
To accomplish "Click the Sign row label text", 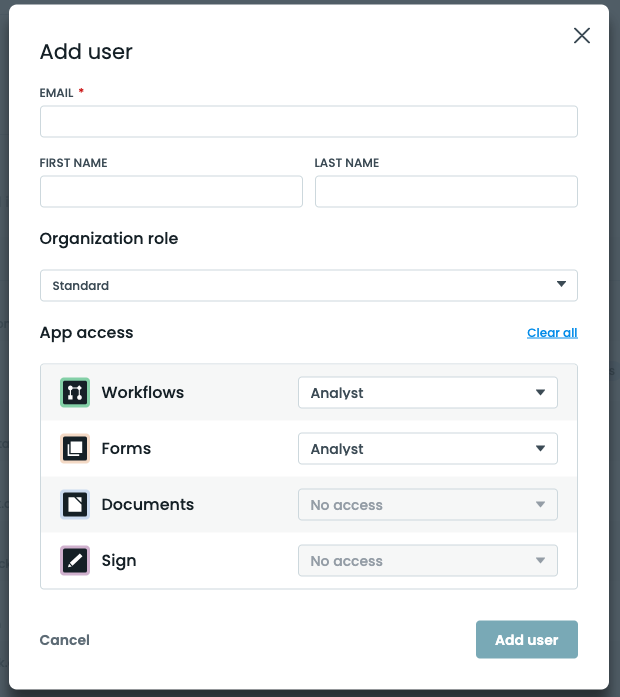I will click(x=119, y=560).
